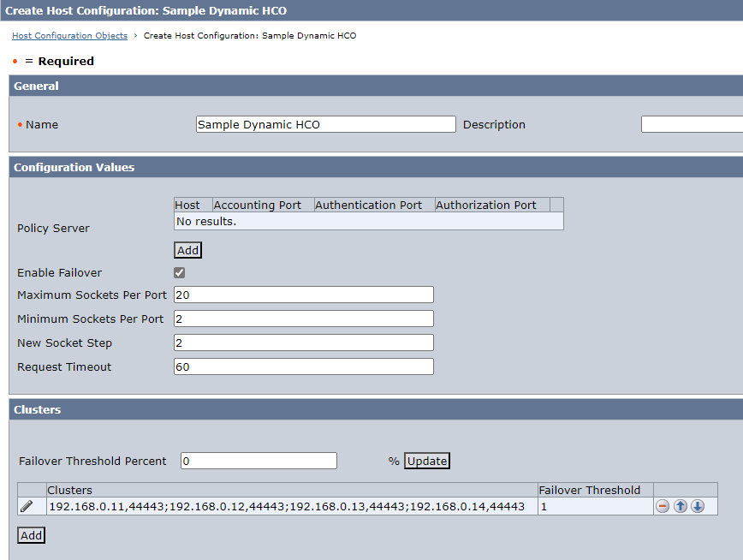The width and height of the screenshot is (743, 560).
Task: Select the Failover Threshold Percent input
Action: 259,461
